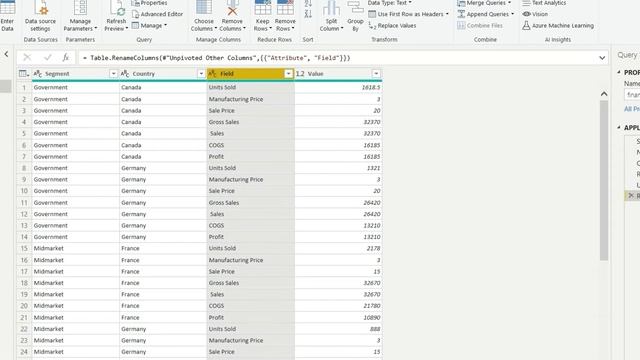Expand the queries pane chevron
640x360 pixels.
click(x=6, y=54)
